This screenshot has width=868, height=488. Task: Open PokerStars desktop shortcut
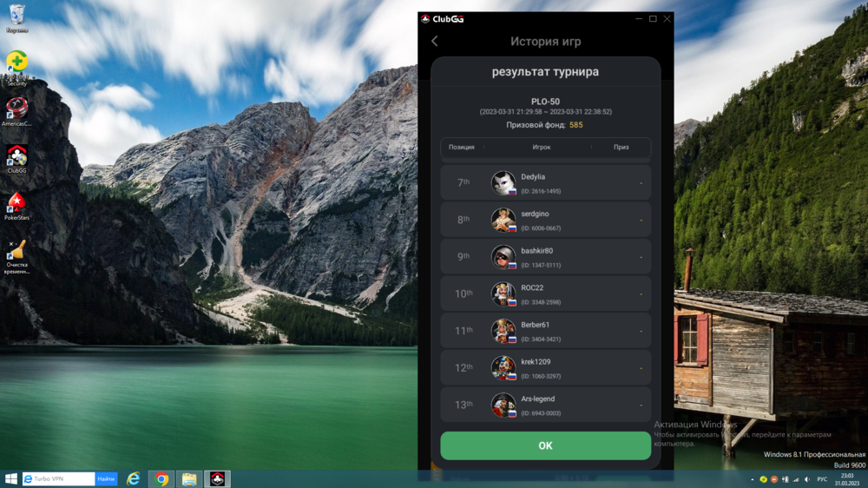(x=16, y=205)
